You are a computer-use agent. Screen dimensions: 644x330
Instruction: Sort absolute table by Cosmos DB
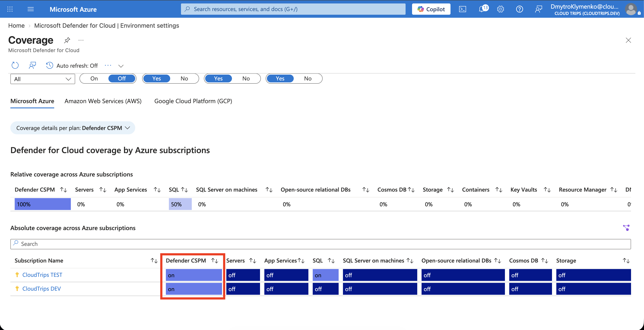click(545, 261)
